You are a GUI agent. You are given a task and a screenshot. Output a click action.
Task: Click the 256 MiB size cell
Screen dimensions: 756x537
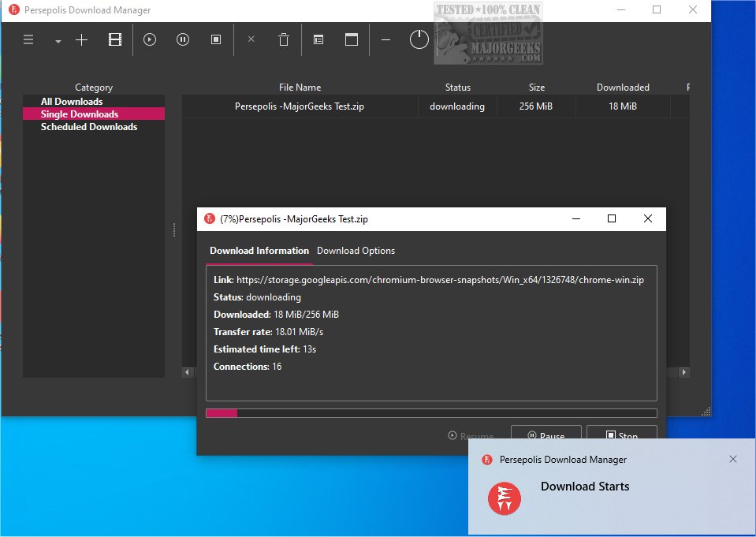(x=535, y=106)
